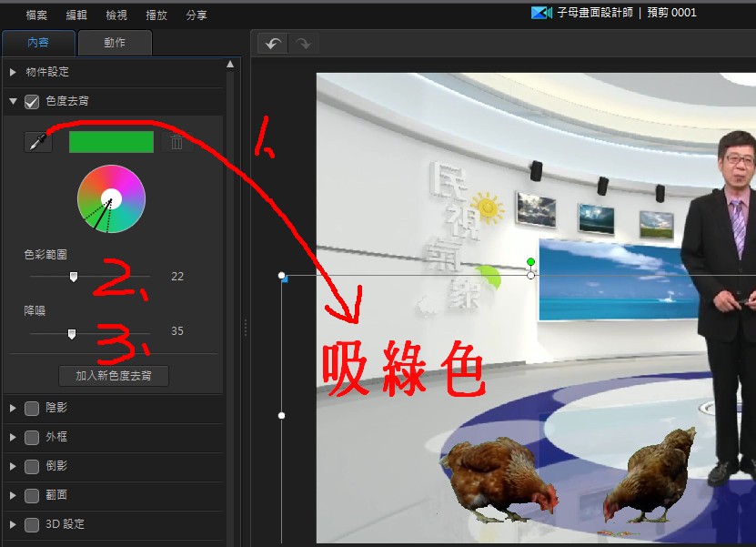
Task: Enable the 陰影 shadow checkbox
Action: pos(32,408)
